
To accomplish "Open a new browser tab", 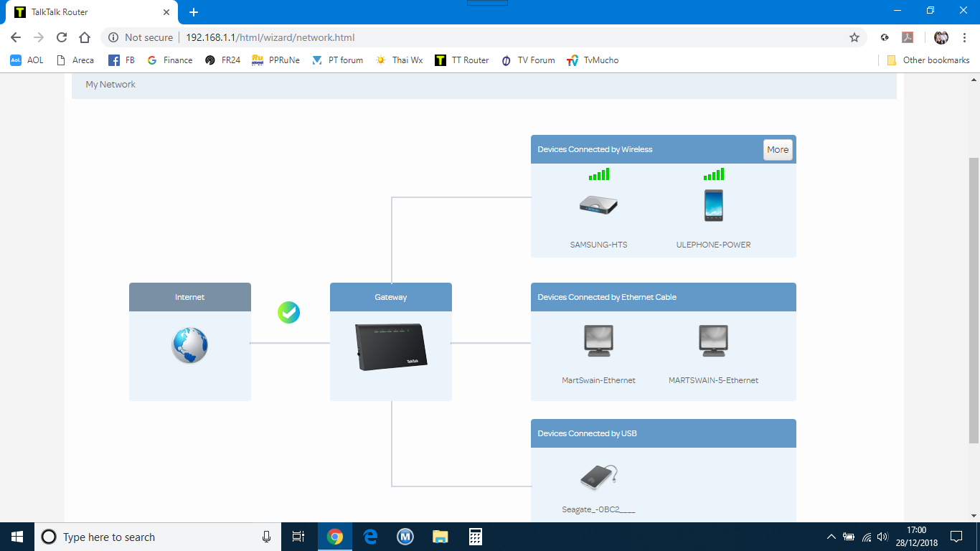I will point(194,12).
